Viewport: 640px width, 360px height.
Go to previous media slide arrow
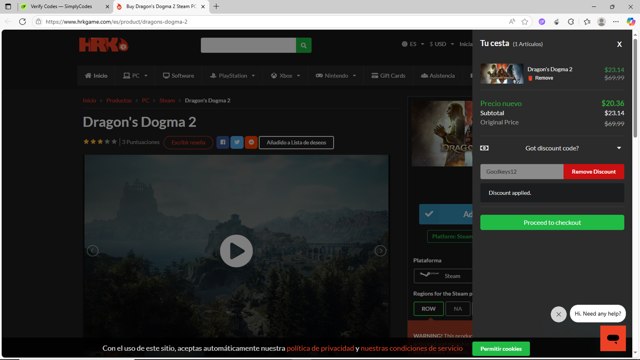(93, 251)
